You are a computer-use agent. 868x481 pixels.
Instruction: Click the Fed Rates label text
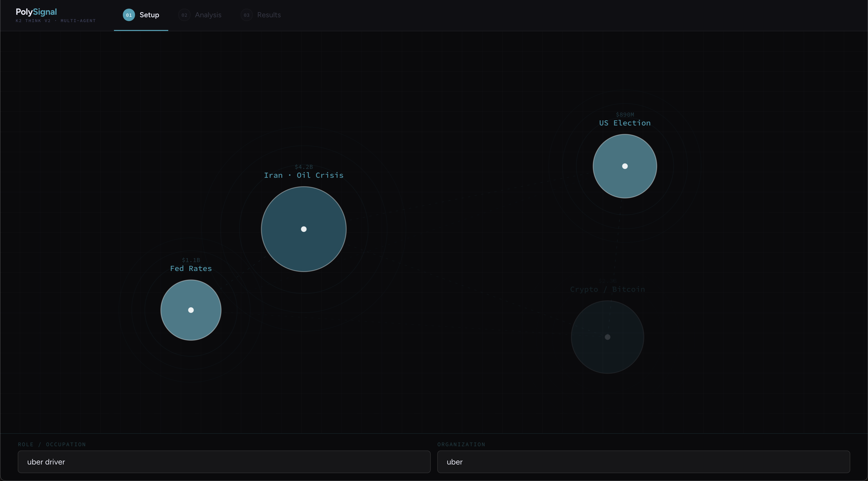coord(191,269)
